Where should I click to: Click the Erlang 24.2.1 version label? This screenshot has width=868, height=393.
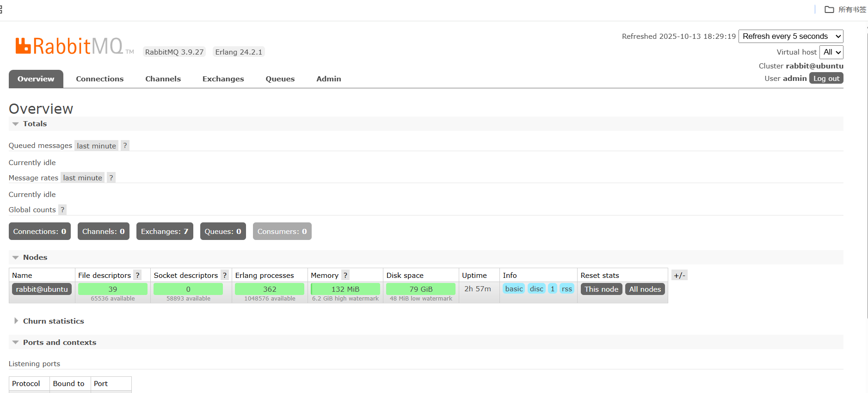coord(239,52)
